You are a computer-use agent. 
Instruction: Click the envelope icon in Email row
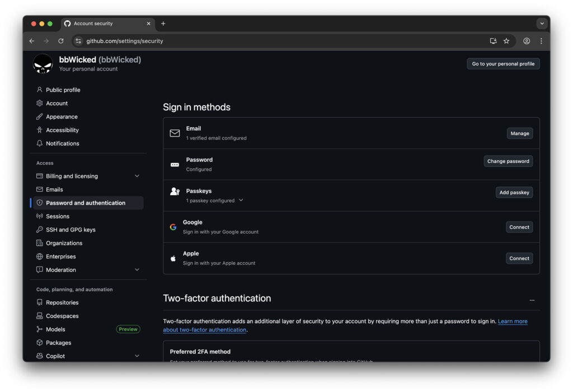coord(175,133)
